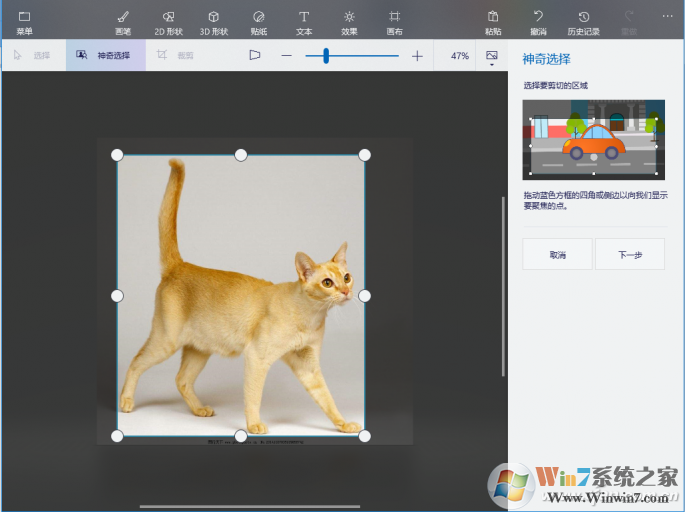The image size is (685, 512).
Task: Expand the more options ellipsis menu
Action: pos(668,16)
